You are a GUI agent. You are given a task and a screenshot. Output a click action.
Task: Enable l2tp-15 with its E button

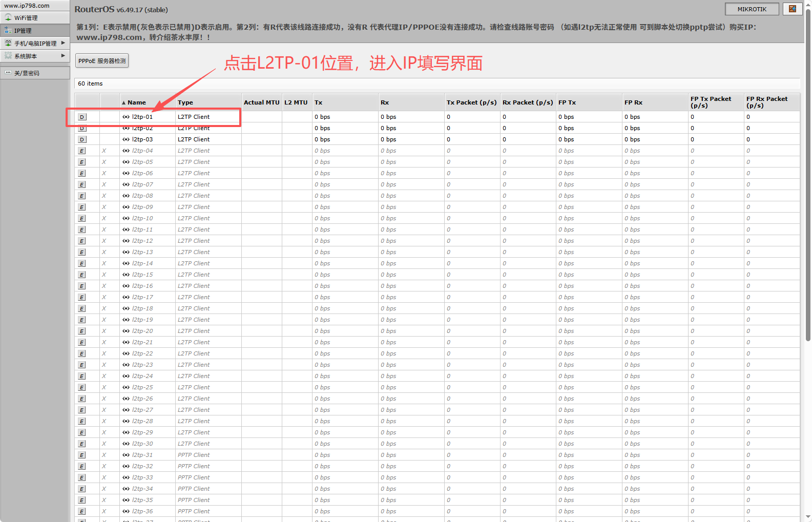click(x=82, y=275)
